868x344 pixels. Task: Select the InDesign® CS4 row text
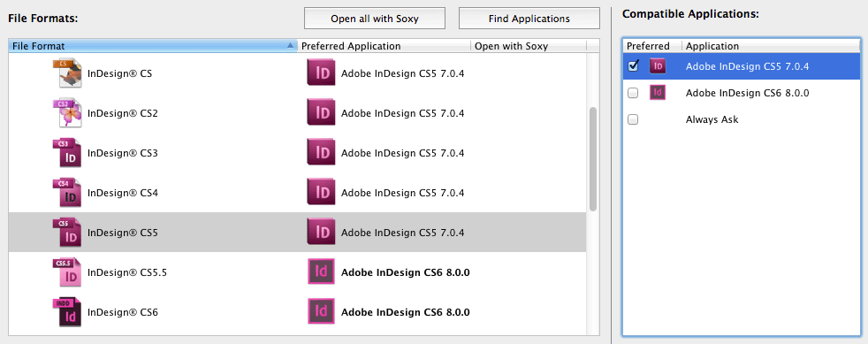pyautogui.click(x=123, y=194)
